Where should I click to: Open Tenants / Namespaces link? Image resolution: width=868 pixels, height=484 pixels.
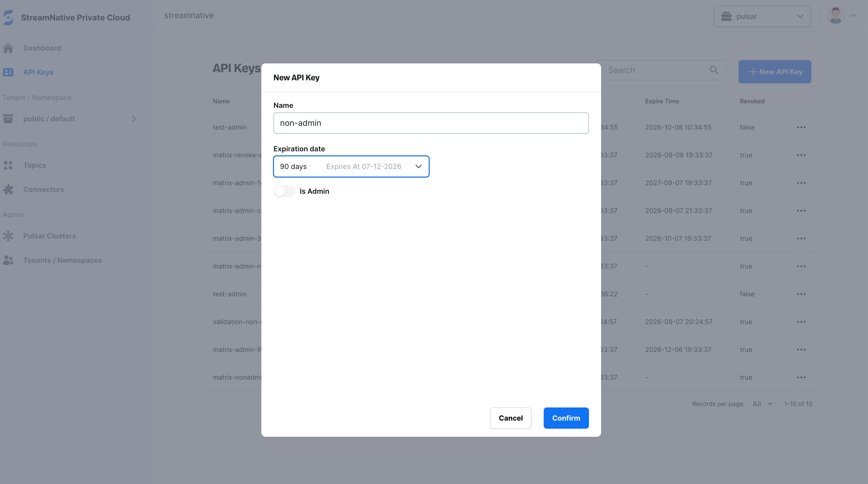62,260
